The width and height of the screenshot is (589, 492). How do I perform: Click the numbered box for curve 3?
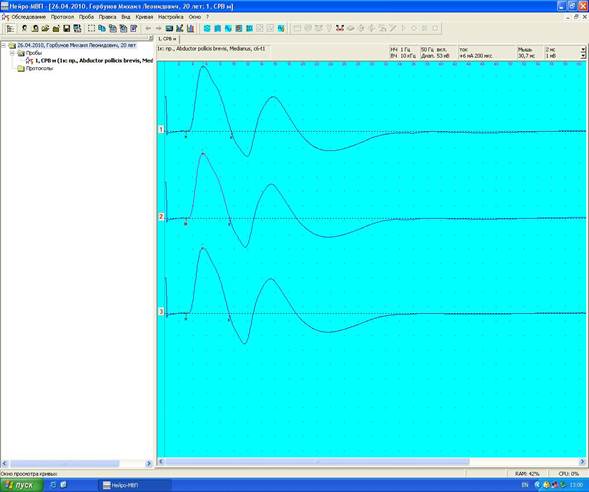161,312
